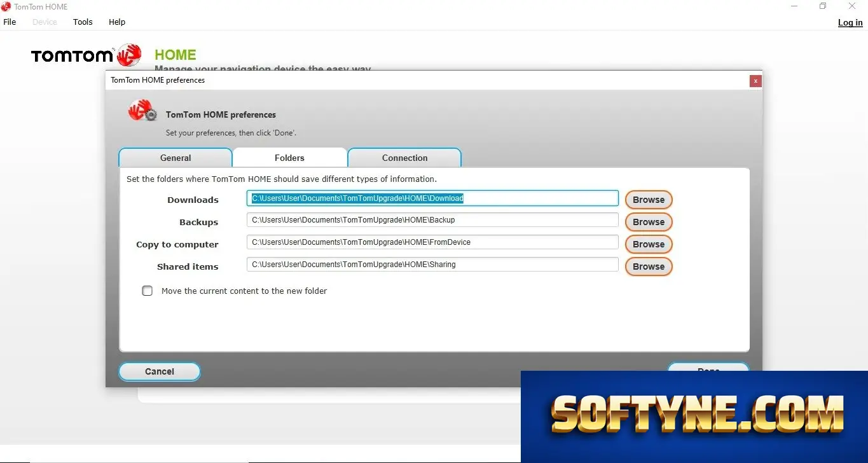Click the TomTom hands logo in header
This screenshot has width=868, height=463.
click(x=129, y=55)
